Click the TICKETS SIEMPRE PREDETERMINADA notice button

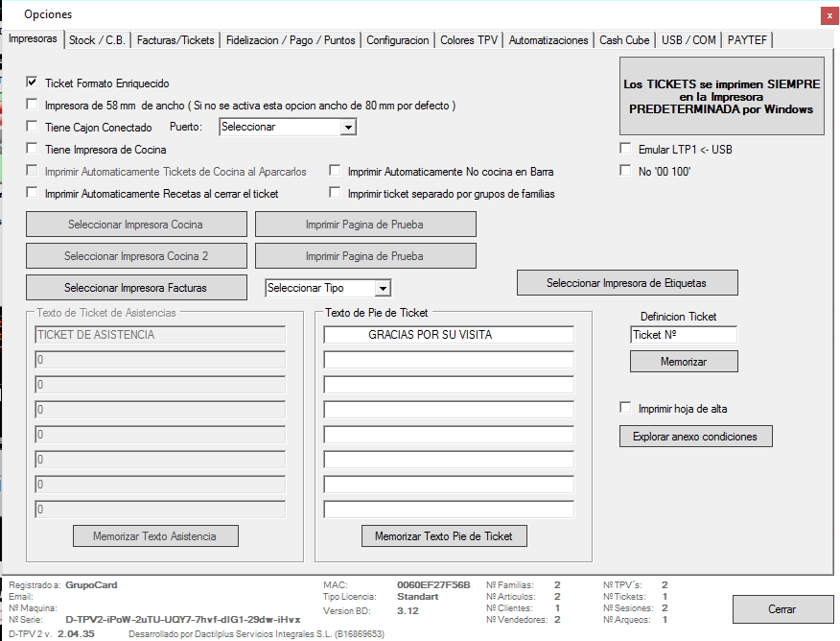722,96
